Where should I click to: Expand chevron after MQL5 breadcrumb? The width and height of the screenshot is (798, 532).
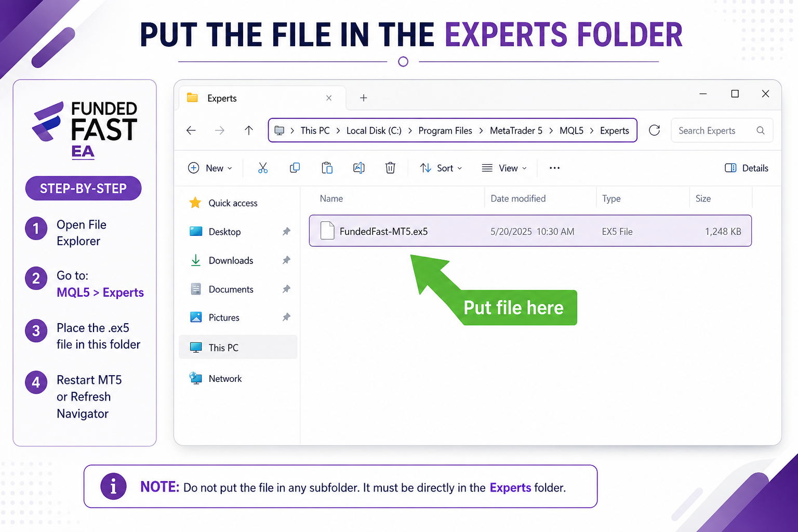point(591,131)
